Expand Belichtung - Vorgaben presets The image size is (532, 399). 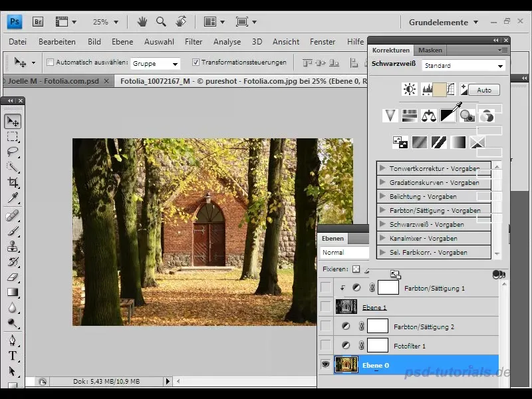pos(382,196)
